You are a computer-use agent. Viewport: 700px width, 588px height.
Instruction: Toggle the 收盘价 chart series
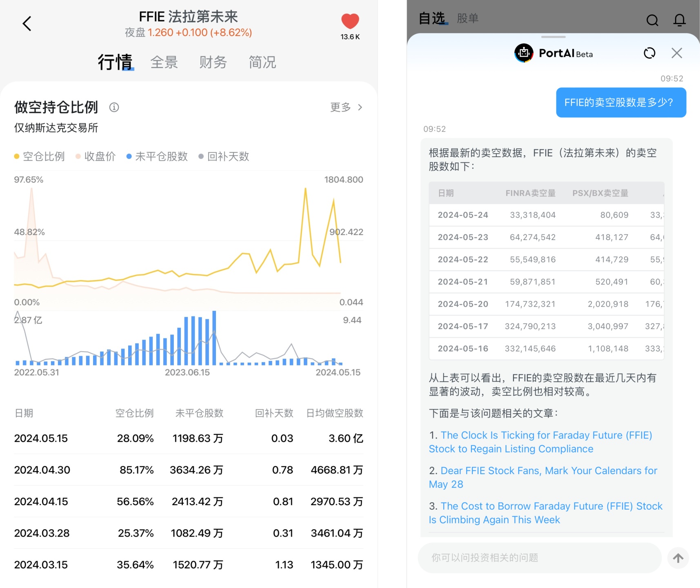click(96, 156)
